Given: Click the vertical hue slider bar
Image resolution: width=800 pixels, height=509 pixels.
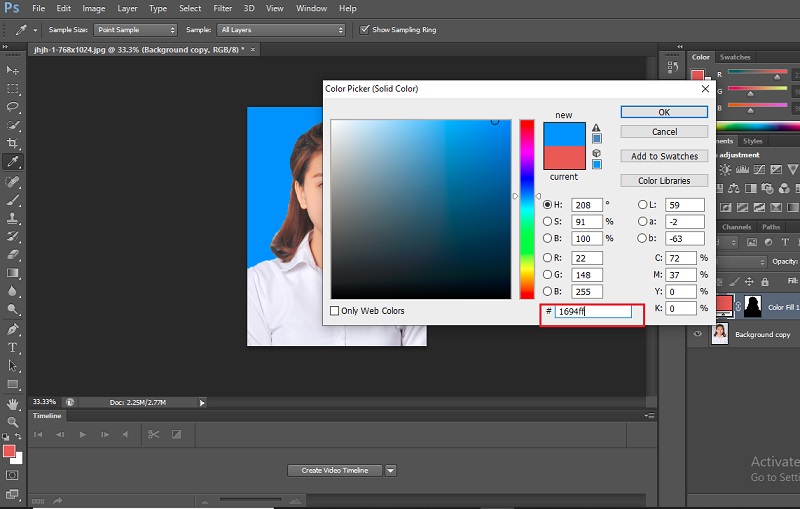Looking at the screenshot, I should (x=527, y=209).
